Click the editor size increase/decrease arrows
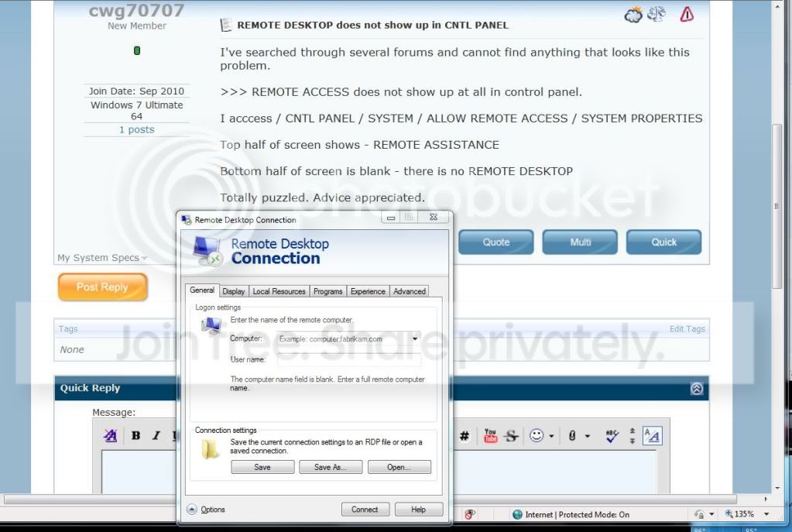 click(x=632, y=436)
